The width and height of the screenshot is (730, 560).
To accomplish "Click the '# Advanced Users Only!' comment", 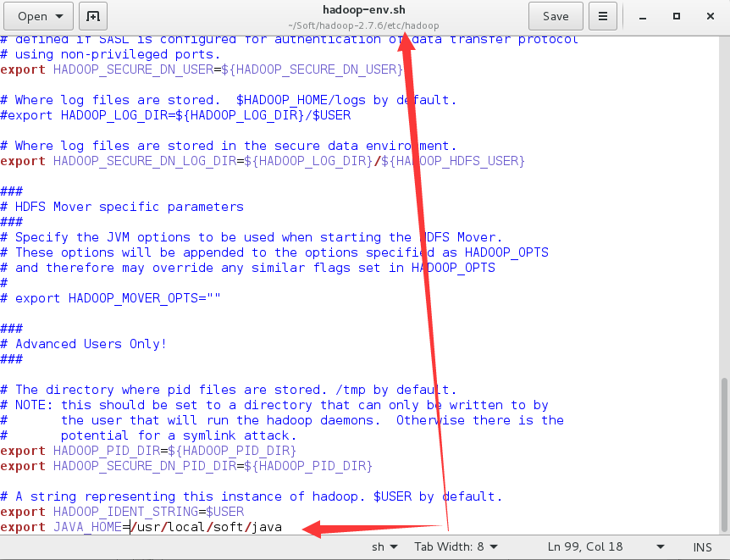I will 83,344.
